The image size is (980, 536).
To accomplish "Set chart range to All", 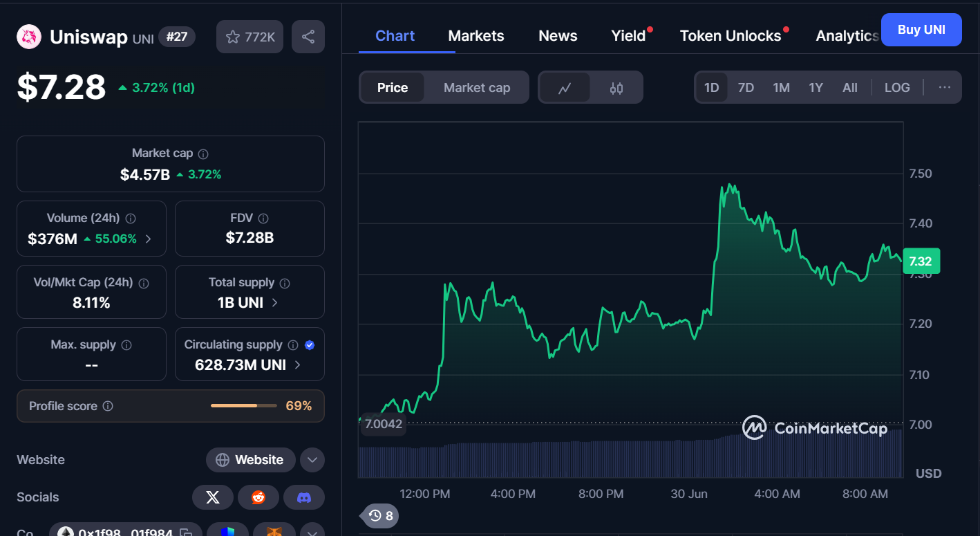I will coord(850,88).
